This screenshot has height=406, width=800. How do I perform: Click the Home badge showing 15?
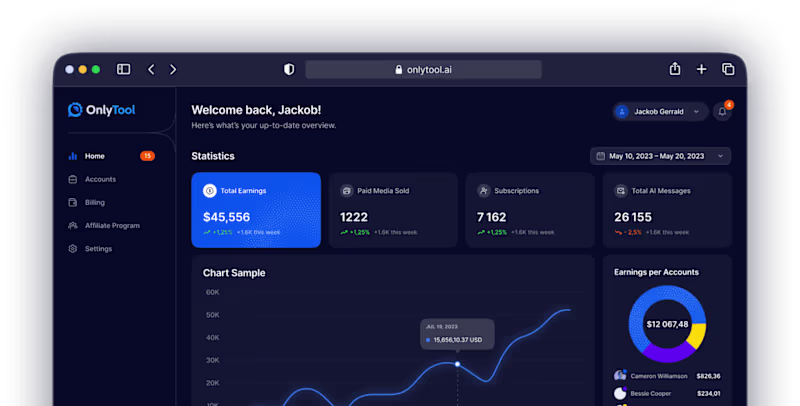point(147,156)
